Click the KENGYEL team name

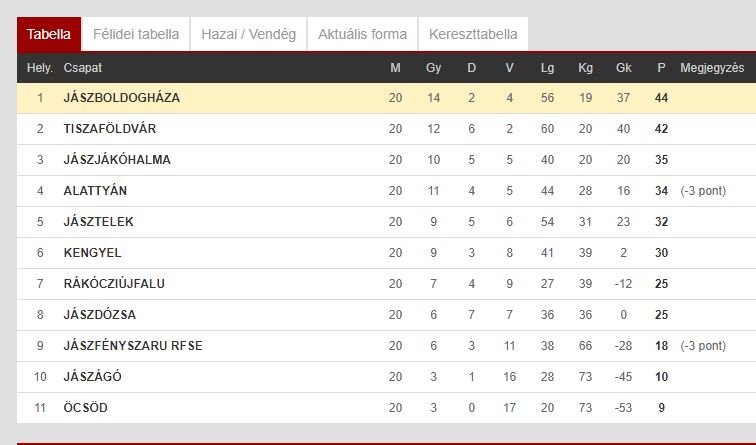tap(92, 253)
